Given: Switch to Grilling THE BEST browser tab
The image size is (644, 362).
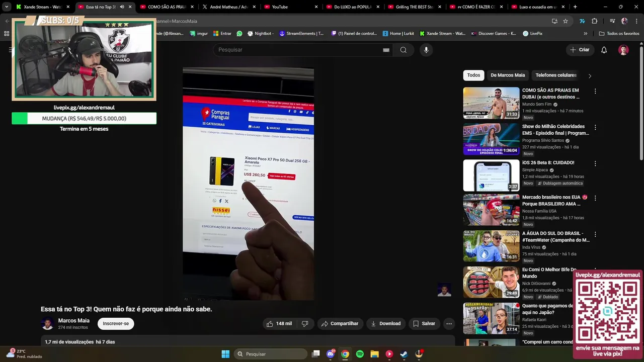Looking at the screenshot, I should point(415,7).
